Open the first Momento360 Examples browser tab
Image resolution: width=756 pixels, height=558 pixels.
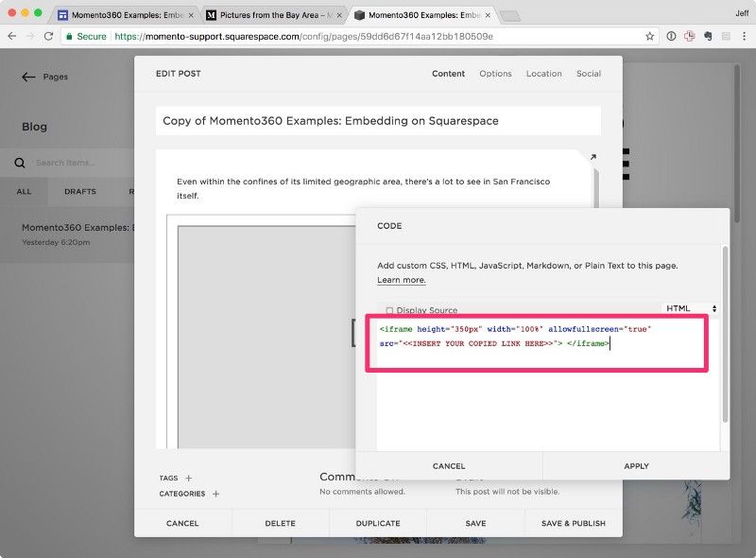pos(125,15)
